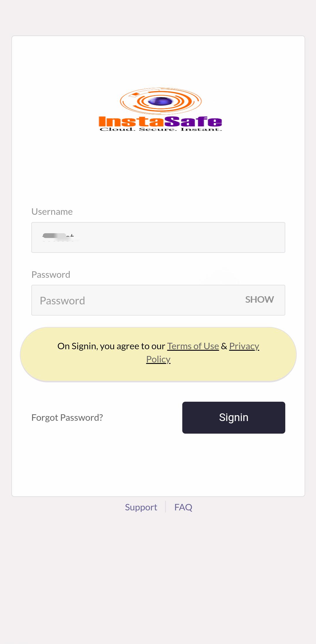
Task: Click the ampersand between the agreement links
Action: (x=224, y=346)
